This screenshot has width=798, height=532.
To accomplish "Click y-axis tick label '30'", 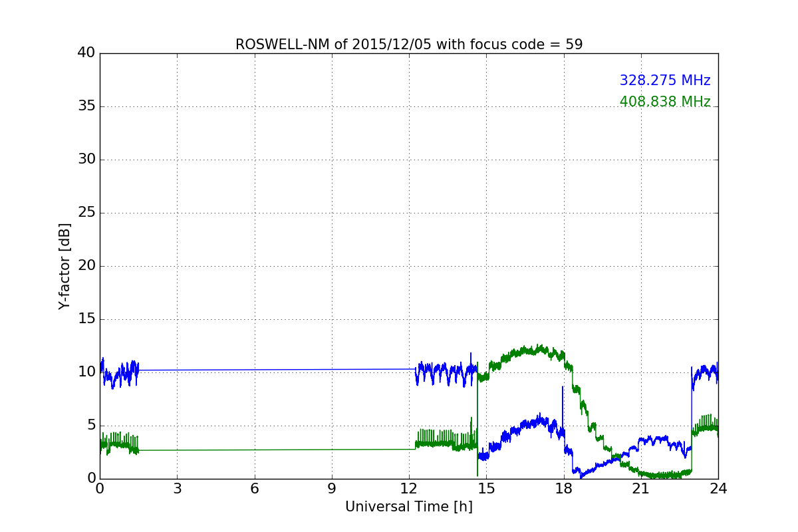I will (x=86, y=160).
